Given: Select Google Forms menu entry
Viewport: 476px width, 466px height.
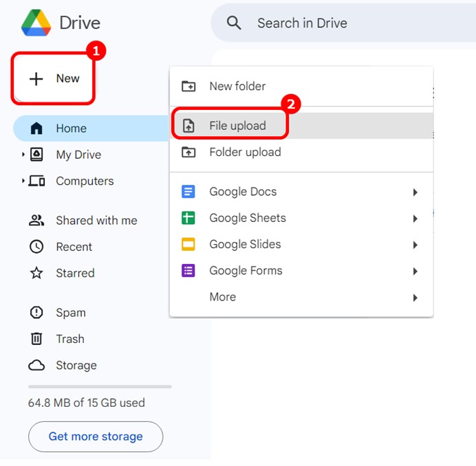Looking at the screenshot, I should [x=301, y=271].
